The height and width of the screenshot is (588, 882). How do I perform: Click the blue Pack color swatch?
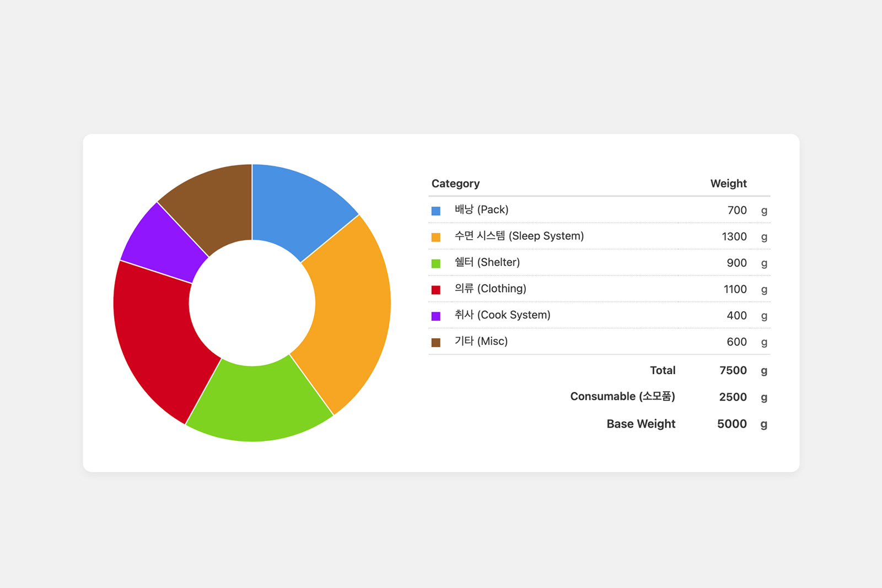[435, 211]
